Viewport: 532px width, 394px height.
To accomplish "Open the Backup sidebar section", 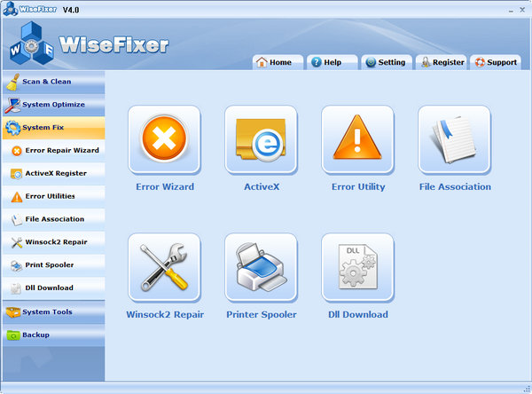I will click(51, 335).
